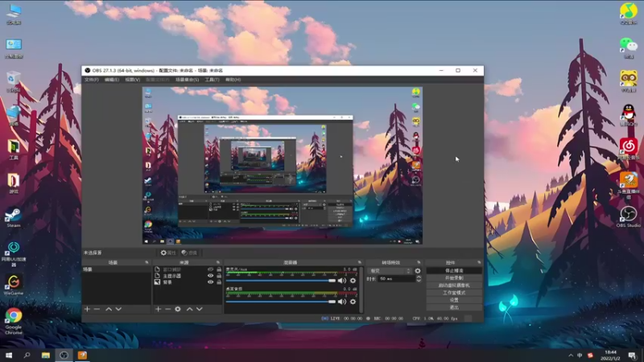Open transition type dropdown
The width and height of the screenshot is (644, 362).
(390, 271)
